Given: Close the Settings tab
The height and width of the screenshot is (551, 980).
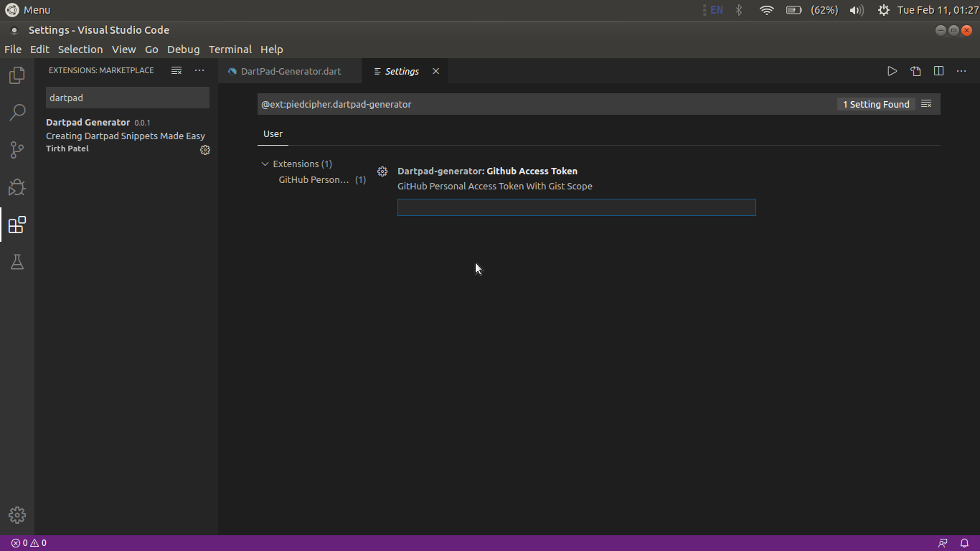Looking at the screenshot, I should (435, 71).
